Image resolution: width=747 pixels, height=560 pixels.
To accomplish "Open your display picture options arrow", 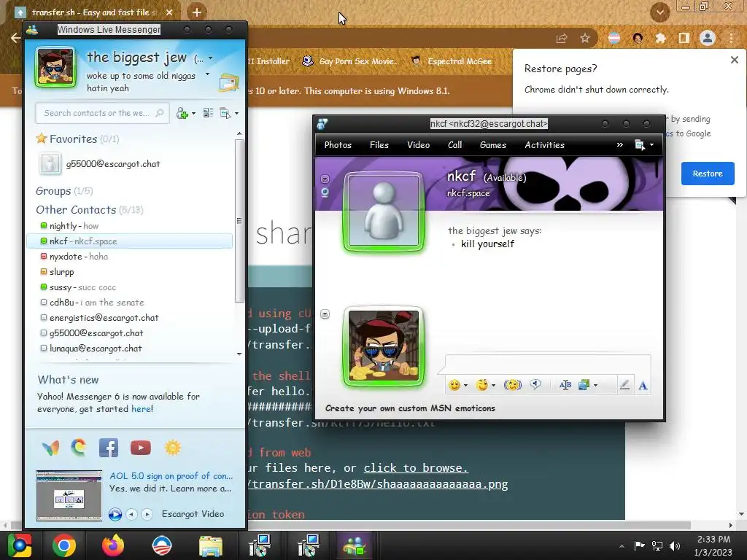I will pos(325,314).
